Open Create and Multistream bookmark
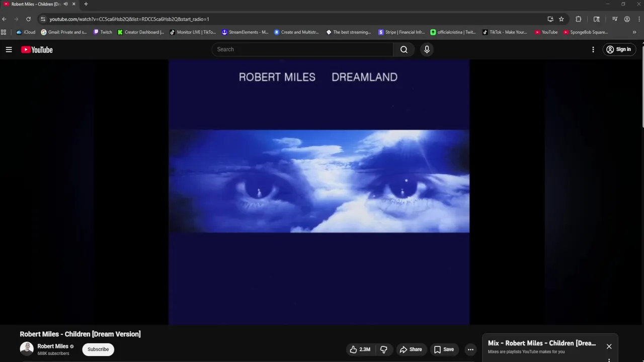Image resolution: width=644 pixels, height=362 pixels. [297, 32]
